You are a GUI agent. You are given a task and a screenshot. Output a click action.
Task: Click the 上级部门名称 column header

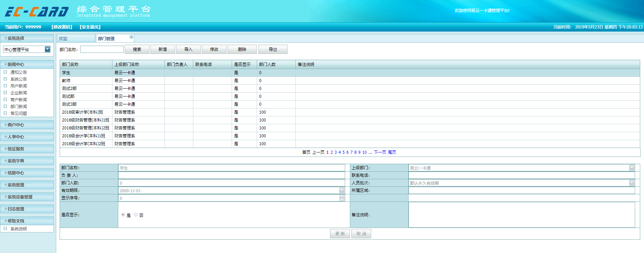pos(138,65)
